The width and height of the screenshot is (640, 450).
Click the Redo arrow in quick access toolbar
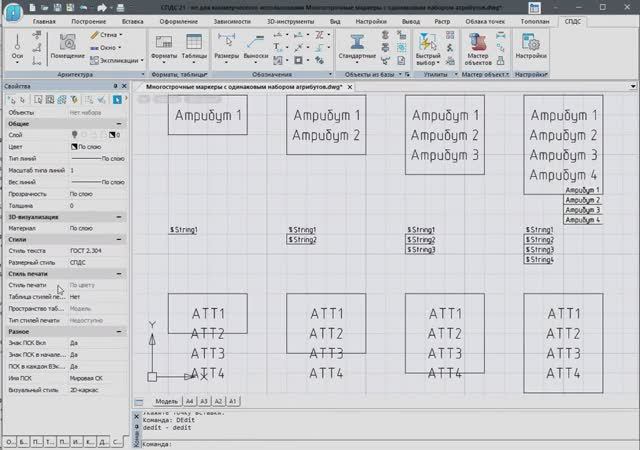102,7
